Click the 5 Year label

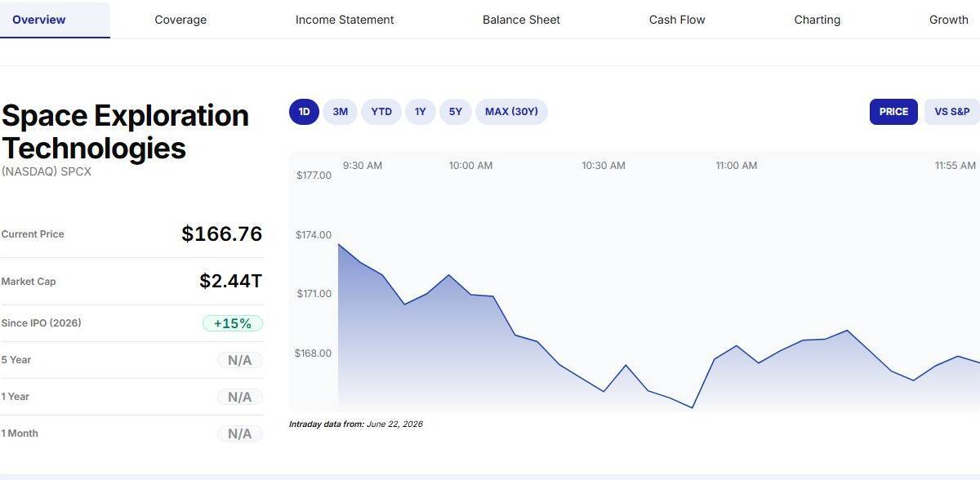[16, 360]
